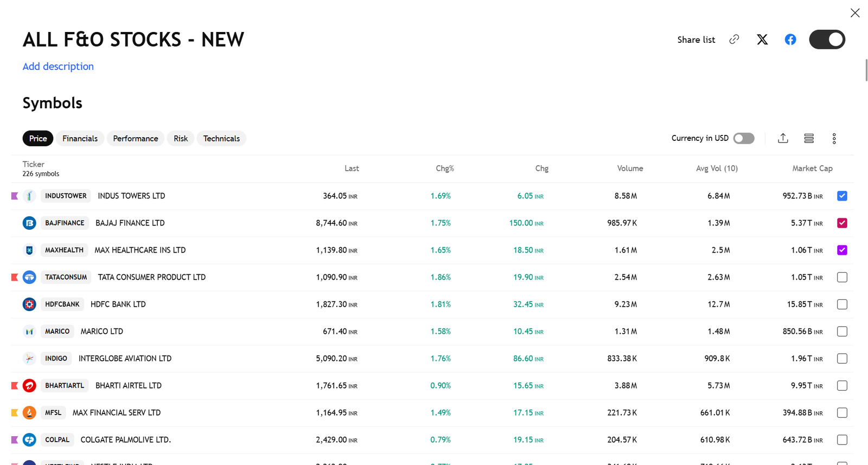868x465 pixels.
Task: Uncheck the BAJFINANCE row checkbox
Action: 842,223
